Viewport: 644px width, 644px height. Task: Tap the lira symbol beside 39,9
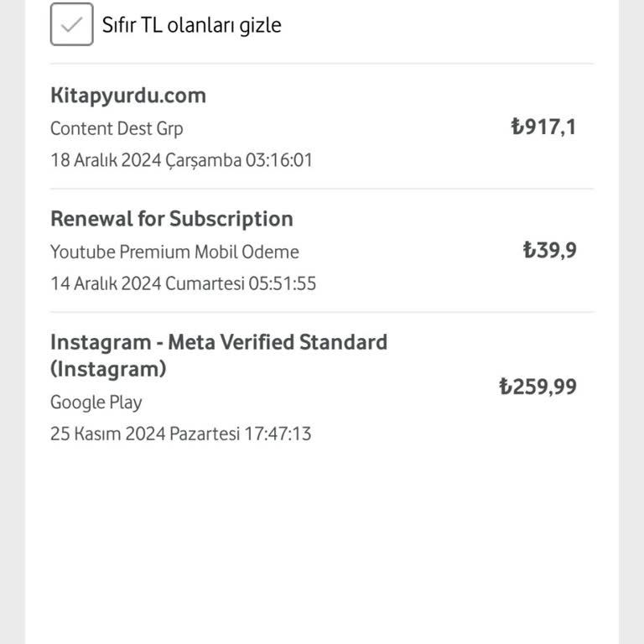click(x=529, y=251)
